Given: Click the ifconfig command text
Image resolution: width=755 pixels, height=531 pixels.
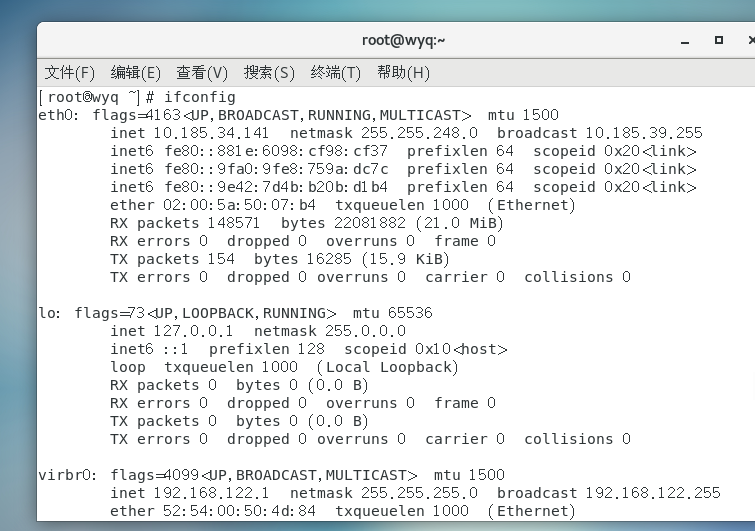Looking at the screenshot, I should click(200, 97).
